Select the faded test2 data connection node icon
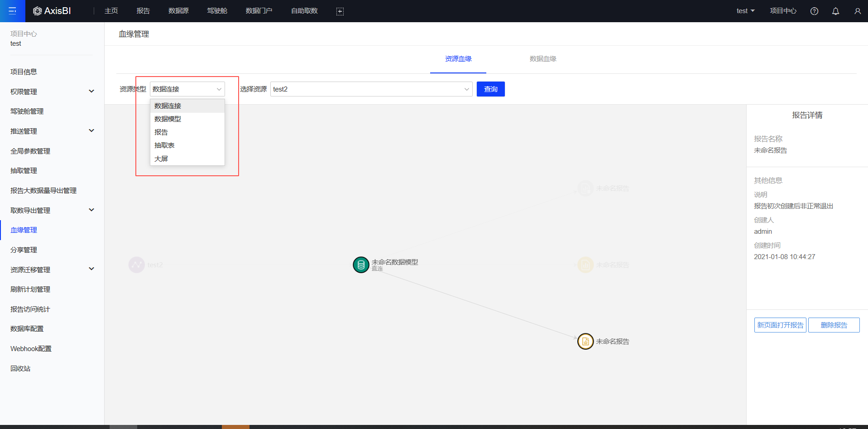Viewport: 868px width, 429px height. click(136, 265)
